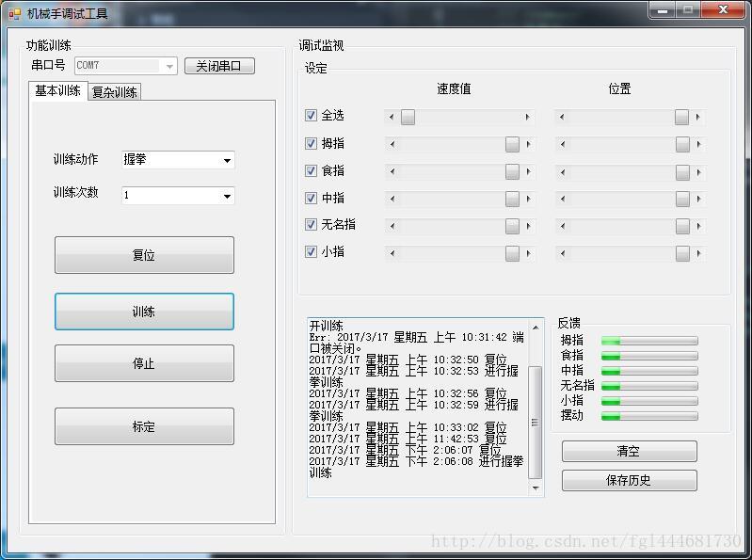Click the log scrollbar thumb
This screenshot has height=560, width=752.
[536, 423]
